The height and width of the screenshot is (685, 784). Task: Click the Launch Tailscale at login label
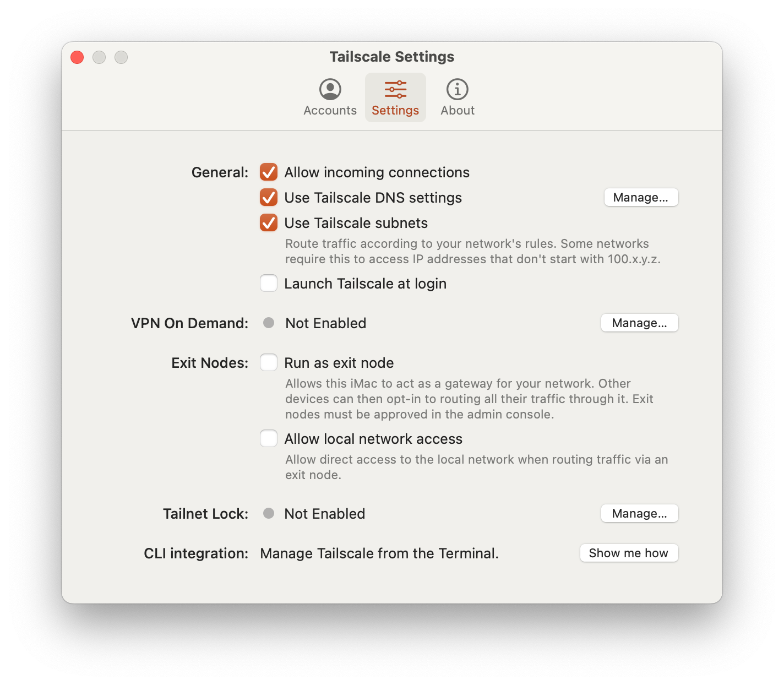[x=366, y=284]
